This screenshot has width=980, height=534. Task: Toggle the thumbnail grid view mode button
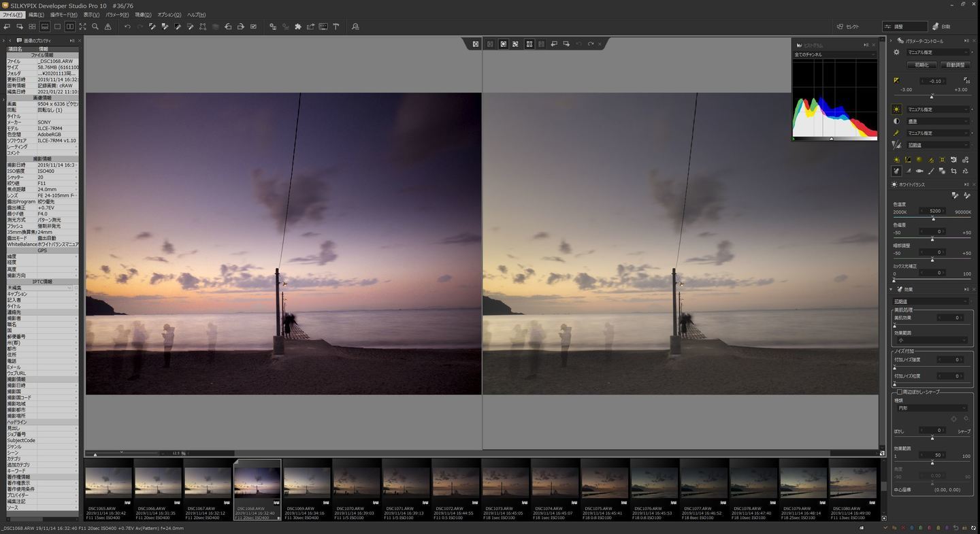tap(32, 27)
